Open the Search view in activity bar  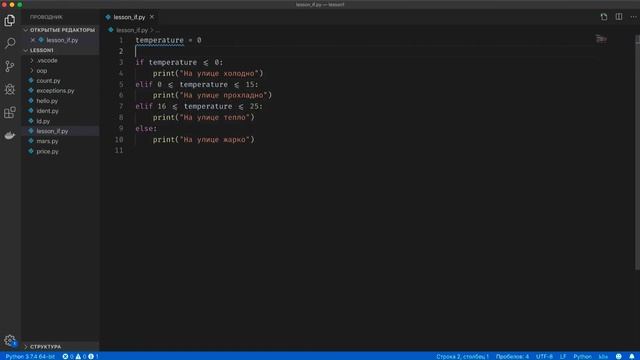point(10,43)
